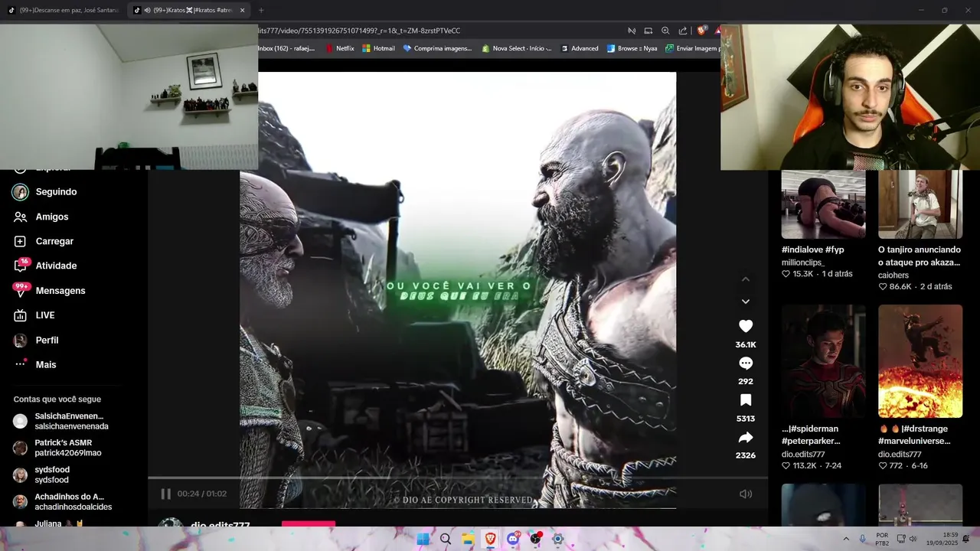
Task: Switch POR PTB2 keyboard language
Action: tap(882, 539)
